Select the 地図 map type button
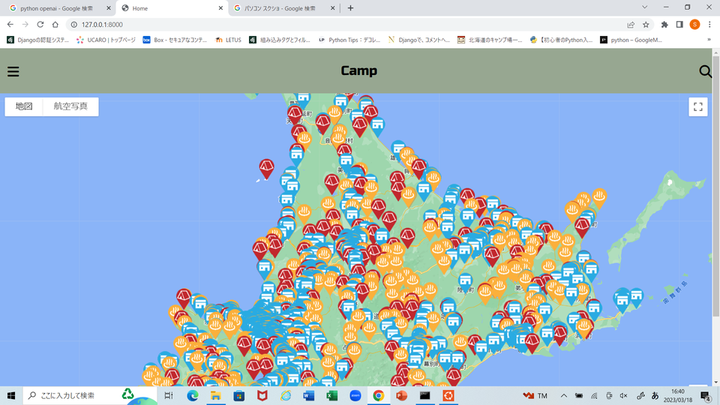The image size is (720, 405). click(24, 106)
